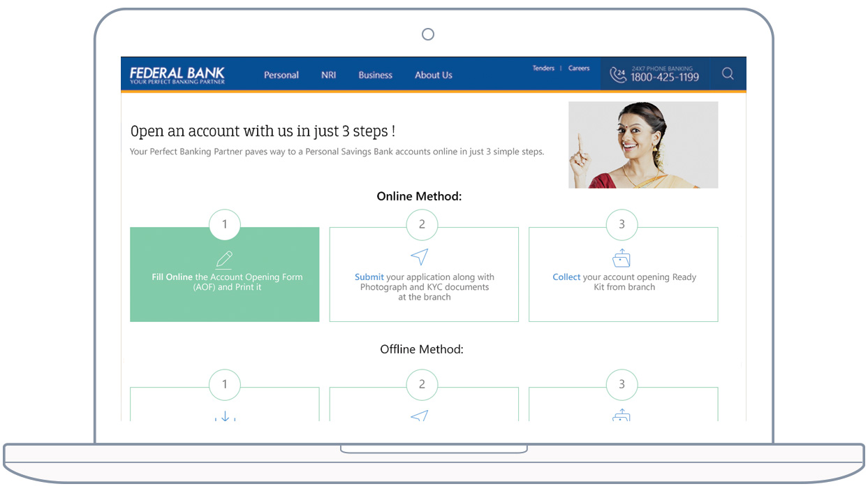Viewport: 868px width, 491px height.
Task: Click the 1800-425-1199 phone number
Action: click(664, 78)
